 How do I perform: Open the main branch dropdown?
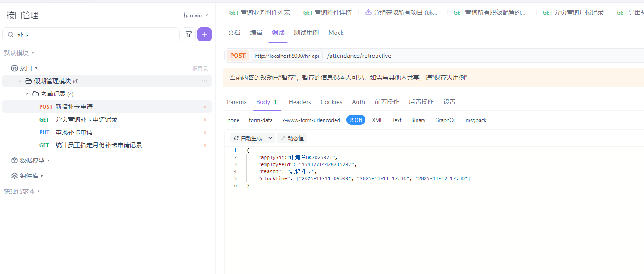pos(196,15)
